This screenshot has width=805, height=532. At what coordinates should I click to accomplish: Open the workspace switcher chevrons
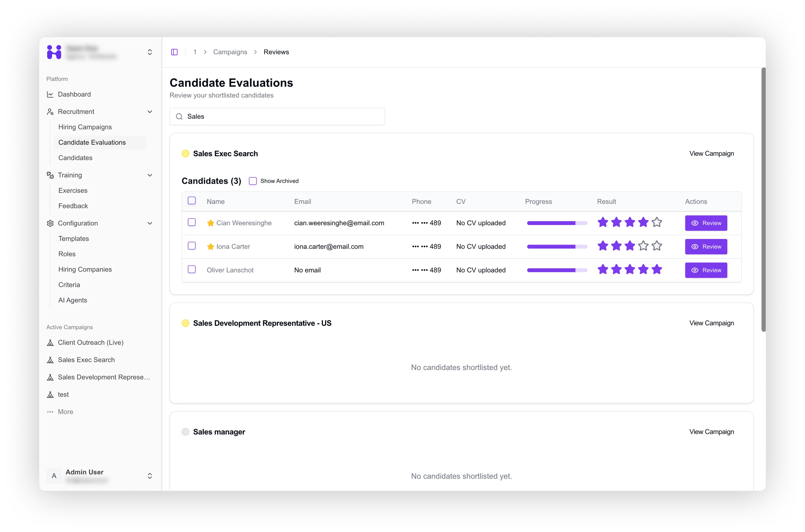pyautogui.click(x=150, y=52)
